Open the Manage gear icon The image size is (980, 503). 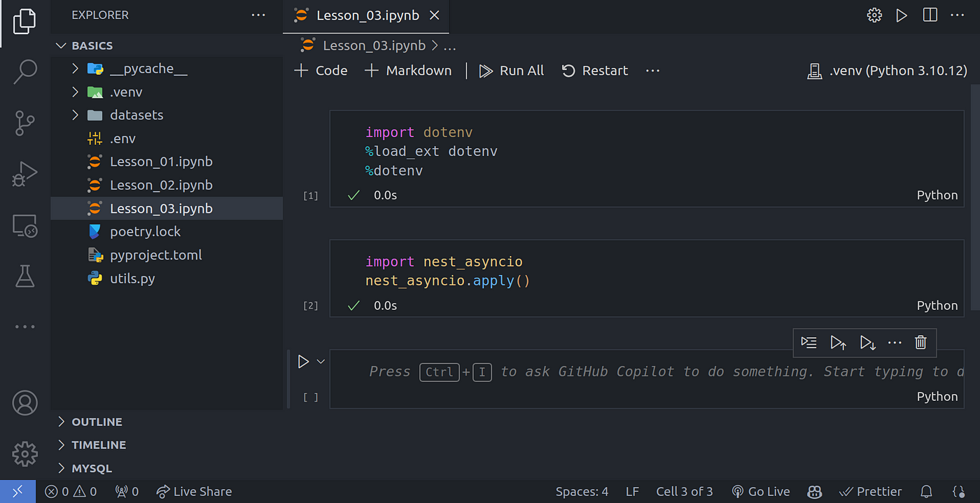(x=24, y=453)
